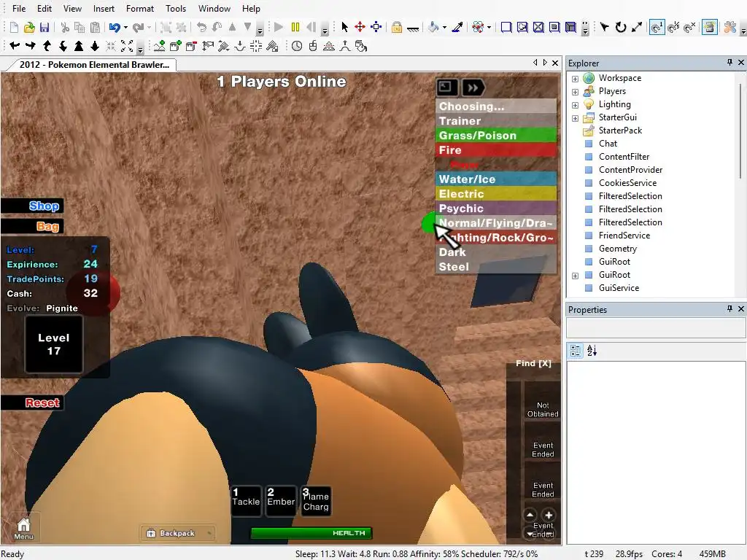Pan the camera left with the arrow icon

click(15, 46)
